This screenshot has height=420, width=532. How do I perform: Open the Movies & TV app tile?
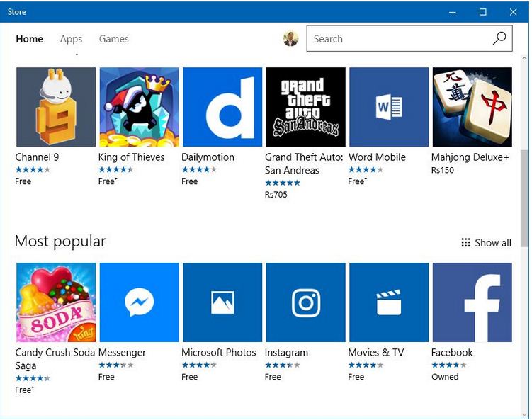coord(389,302)
